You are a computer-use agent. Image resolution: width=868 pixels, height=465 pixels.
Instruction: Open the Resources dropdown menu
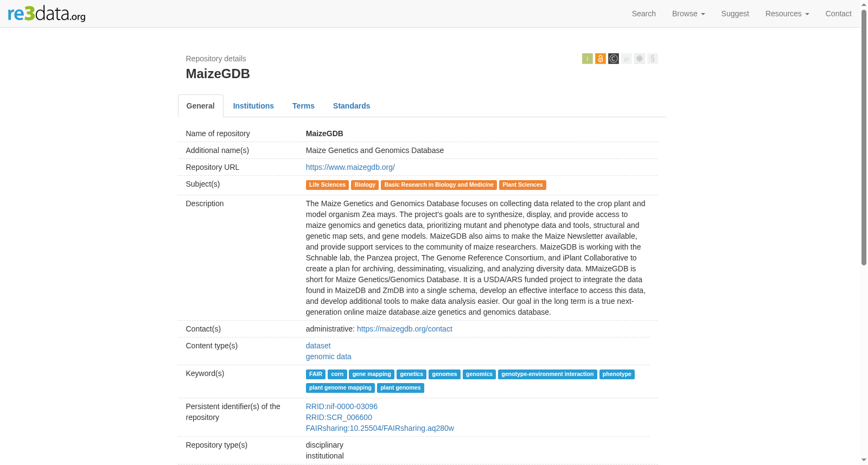point(787,14)
